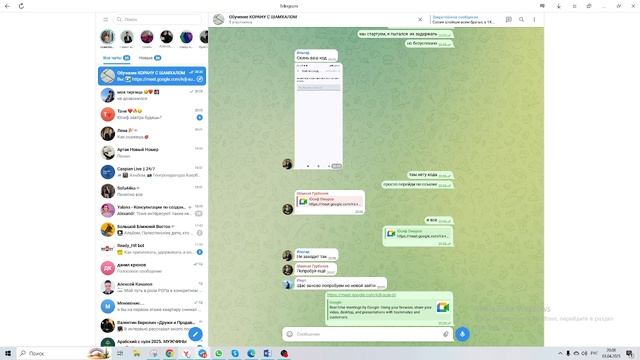Open the 'Sofu44ka' chat
640x360 pixels.
click(152, 191)
